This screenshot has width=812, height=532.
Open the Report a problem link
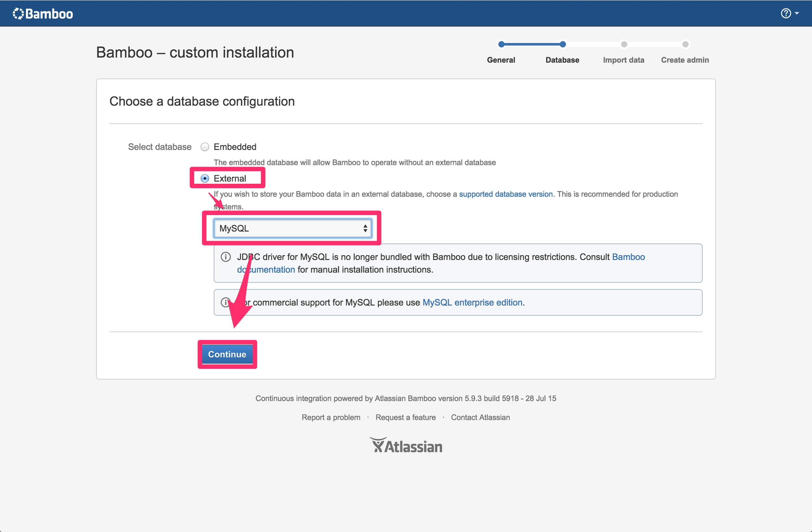tap(331, 417)
